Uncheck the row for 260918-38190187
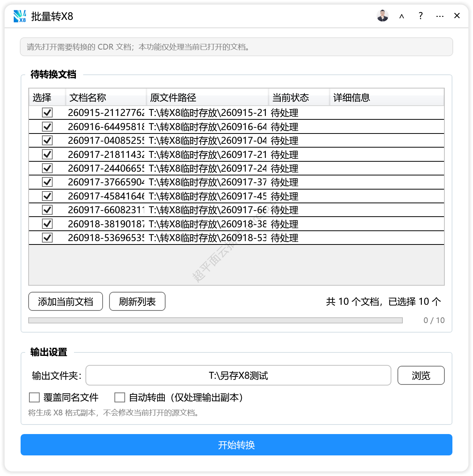Viewport: 473px width, 476px height. 47,224
